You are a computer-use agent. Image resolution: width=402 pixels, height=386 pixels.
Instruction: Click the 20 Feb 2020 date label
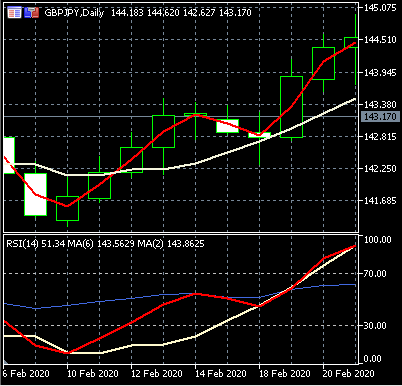tap(349, 374)
